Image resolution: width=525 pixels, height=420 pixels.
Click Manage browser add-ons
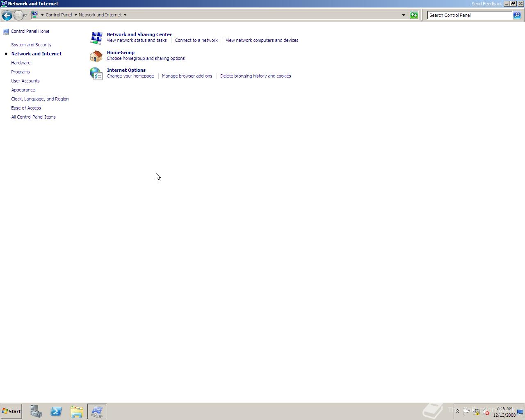pyautogui.click(x=187, y=76)
